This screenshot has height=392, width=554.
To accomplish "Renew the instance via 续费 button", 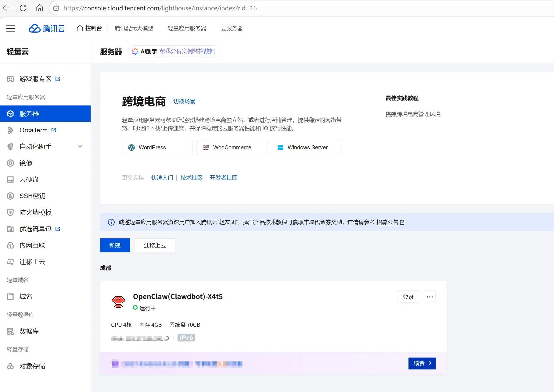I will coord(422,363).
